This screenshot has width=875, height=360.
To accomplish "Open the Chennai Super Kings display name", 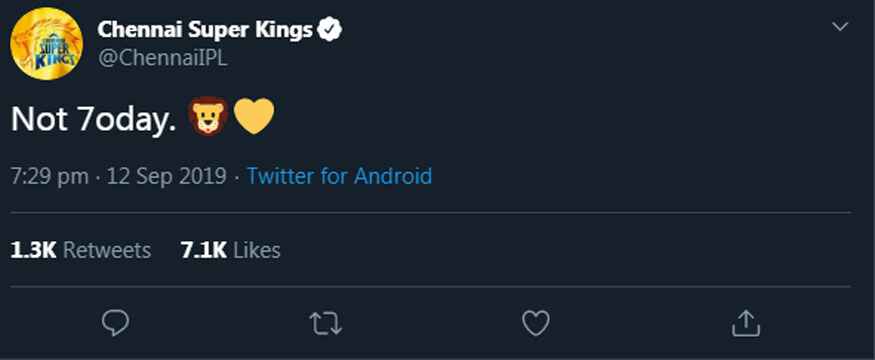I will [205, 30].
